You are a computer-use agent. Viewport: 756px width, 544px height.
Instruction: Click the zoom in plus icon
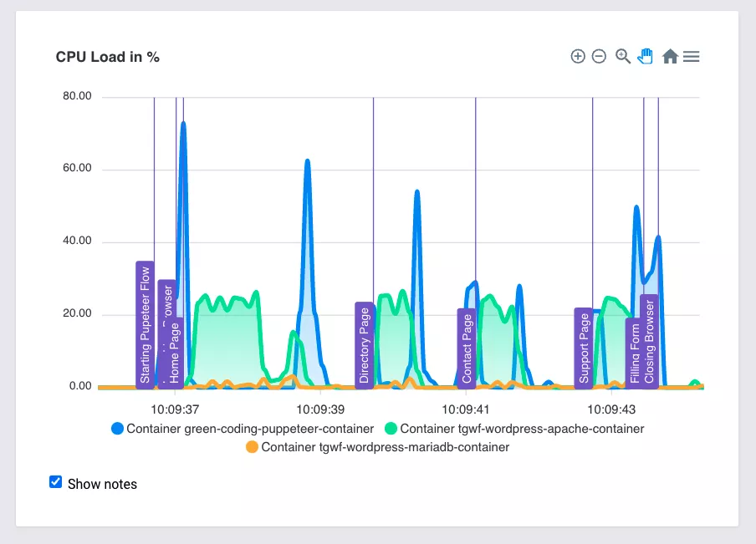[x=578, y=56]
